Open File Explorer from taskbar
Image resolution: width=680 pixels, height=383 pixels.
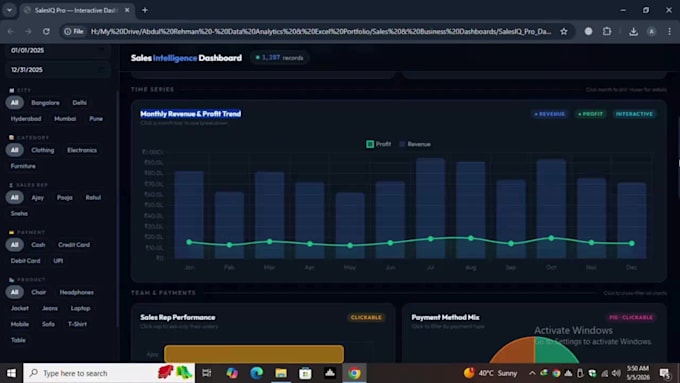click(x=281, y=373)
